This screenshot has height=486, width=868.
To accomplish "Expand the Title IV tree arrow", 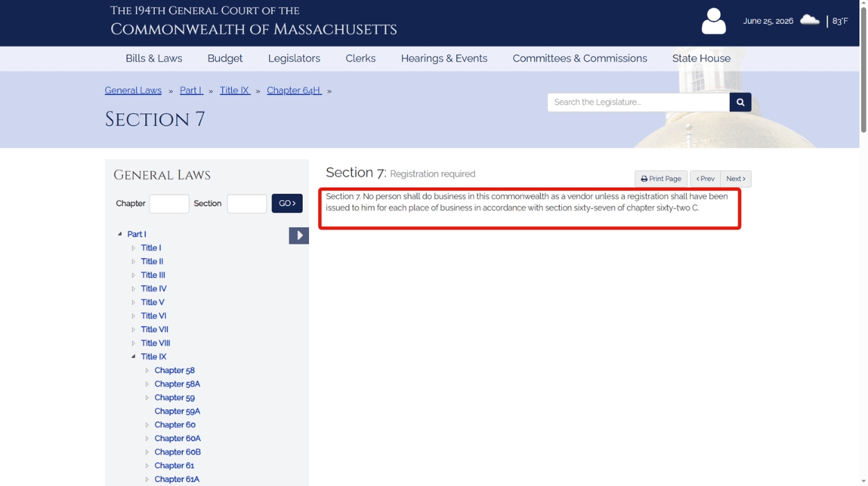I will point(133,289).
